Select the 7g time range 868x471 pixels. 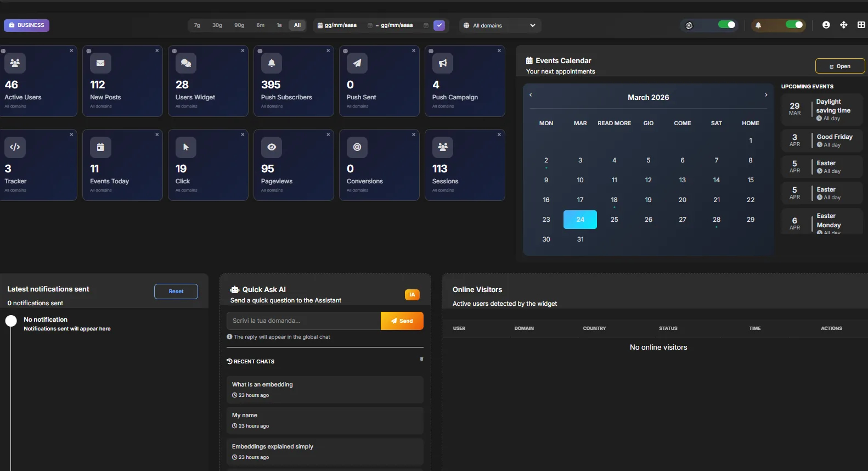point(197,25)
